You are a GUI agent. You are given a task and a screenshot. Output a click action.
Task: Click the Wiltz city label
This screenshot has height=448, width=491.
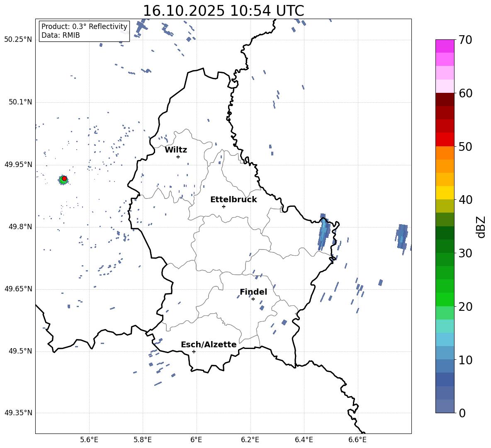coord(176,150)
